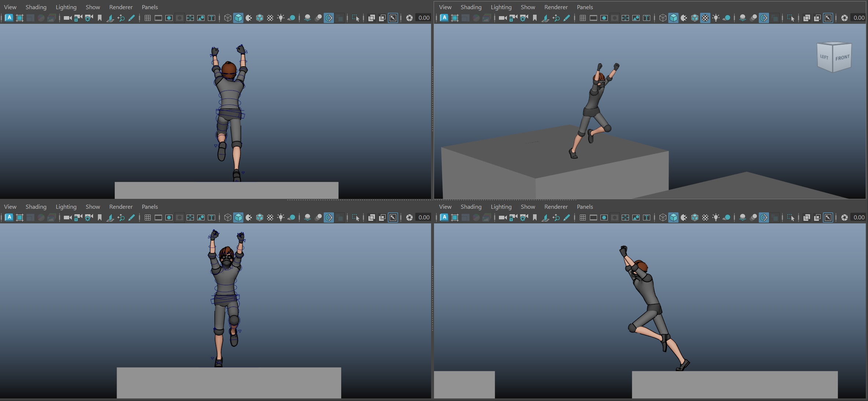Click Select Camera icon in top-right viewport
868x401 pixels.
tap(503, 18)
